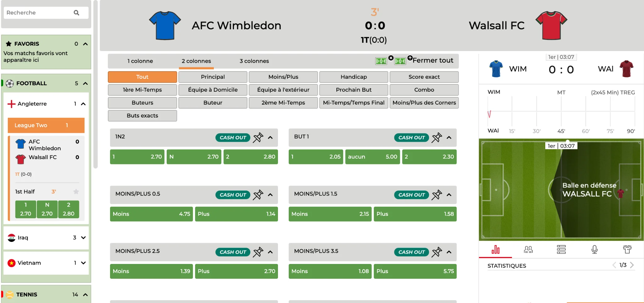Open the team jersey icon tab
This screenshot has height=303, width=644.
click(627, 250)
